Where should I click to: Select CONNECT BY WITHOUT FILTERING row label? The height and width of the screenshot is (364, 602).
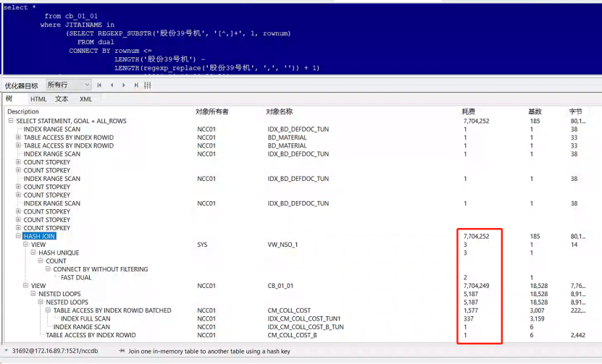point(101,269)
